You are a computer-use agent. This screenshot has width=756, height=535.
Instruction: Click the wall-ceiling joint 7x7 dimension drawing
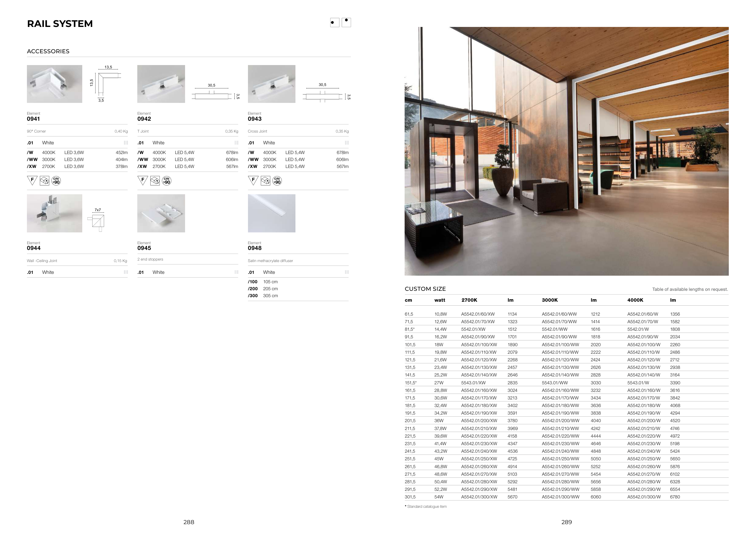pyautogui.click(x=97, y=220)
